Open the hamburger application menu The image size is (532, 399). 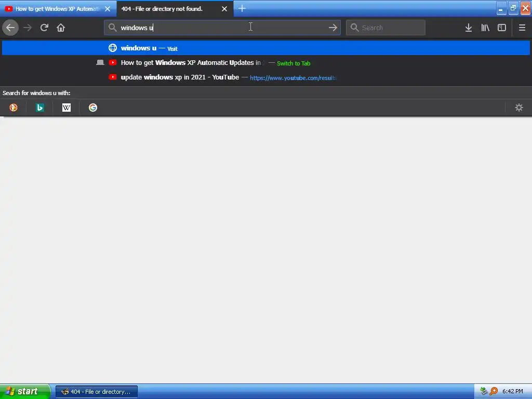tap(522, 28)
